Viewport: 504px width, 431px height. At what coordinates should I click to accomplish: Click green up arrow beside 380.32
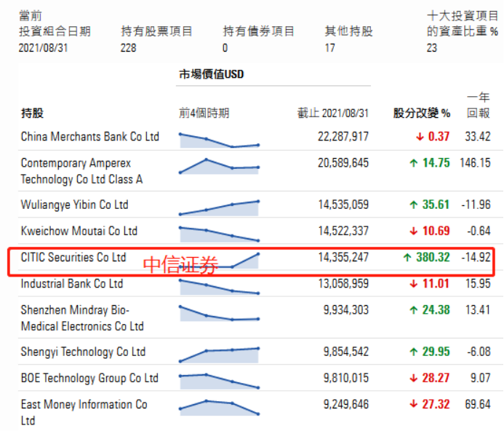click(407, 258)
